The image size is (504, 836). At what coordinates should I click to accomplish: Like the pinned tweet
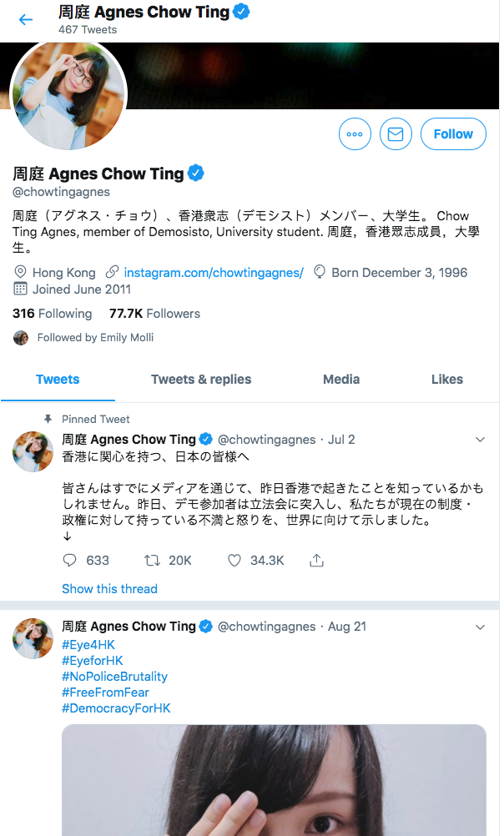coord(234,561)
